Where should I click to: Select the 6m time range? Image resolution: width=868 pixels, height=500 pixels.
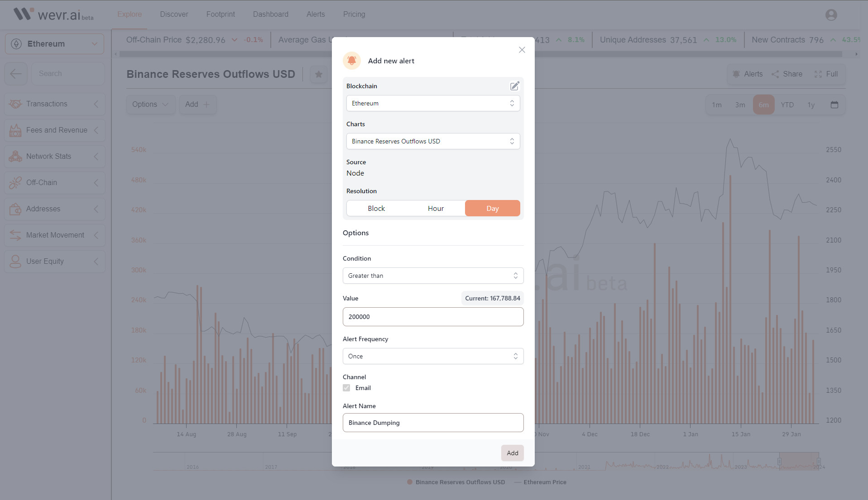pos(764,105)
